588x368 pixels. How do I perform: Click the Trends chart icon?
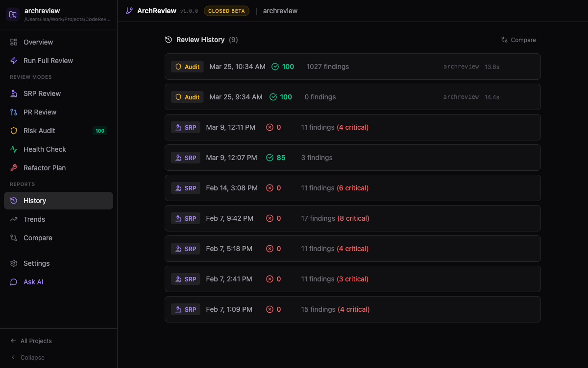(x=14, y=219)
